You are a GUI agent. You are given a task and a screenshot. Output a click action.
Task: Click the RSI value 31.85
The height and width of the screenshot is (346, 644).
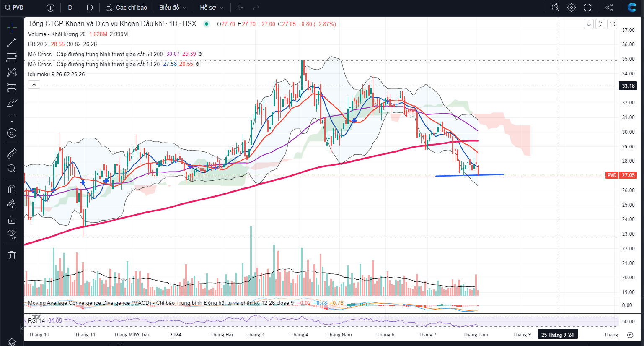55,320
